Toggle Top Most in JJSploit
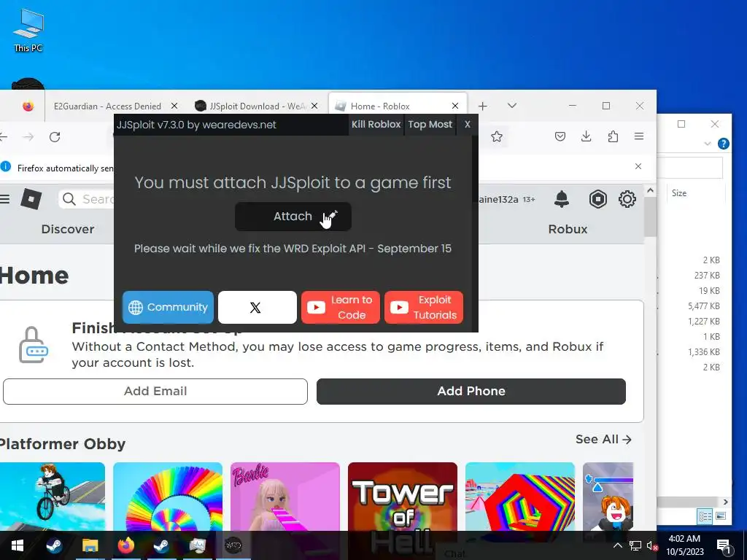747x560 pixels. click(x=430, y=124)
